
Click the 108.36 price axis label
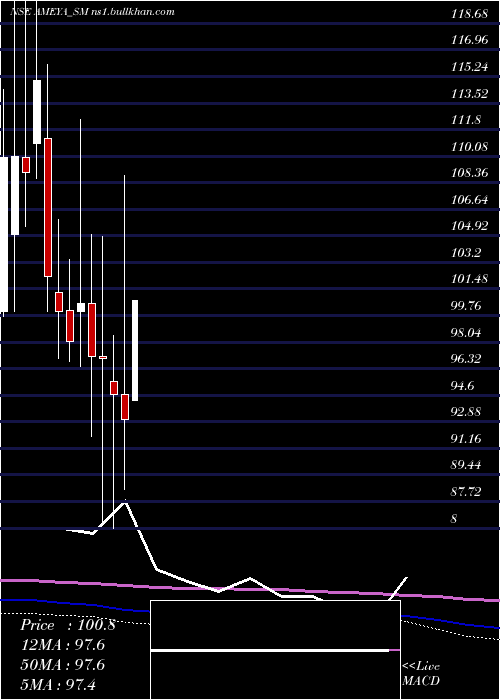(469, 173)
